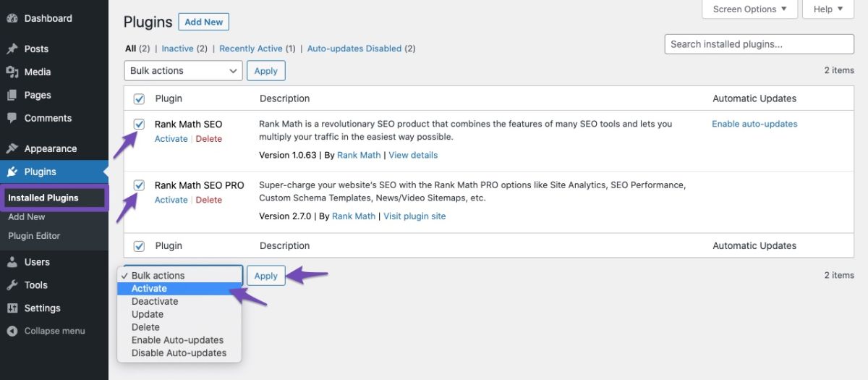Filter plugins by Recently Active

[251, 48]
